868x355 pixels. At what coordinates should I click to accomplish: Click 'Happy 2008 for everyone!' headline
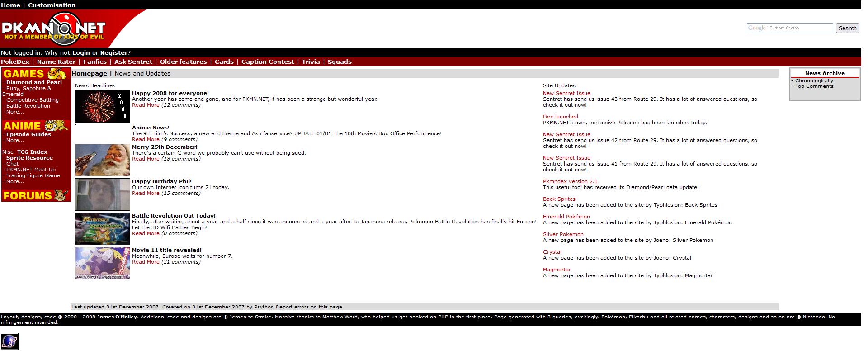pyautogui.click(x=170, y=93)
